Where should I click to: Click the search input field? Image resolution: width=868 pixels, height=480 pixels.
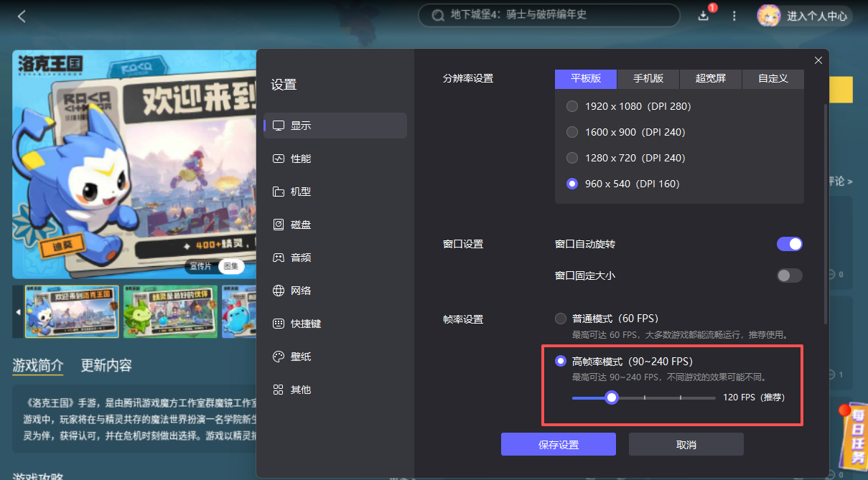(549, 15)
